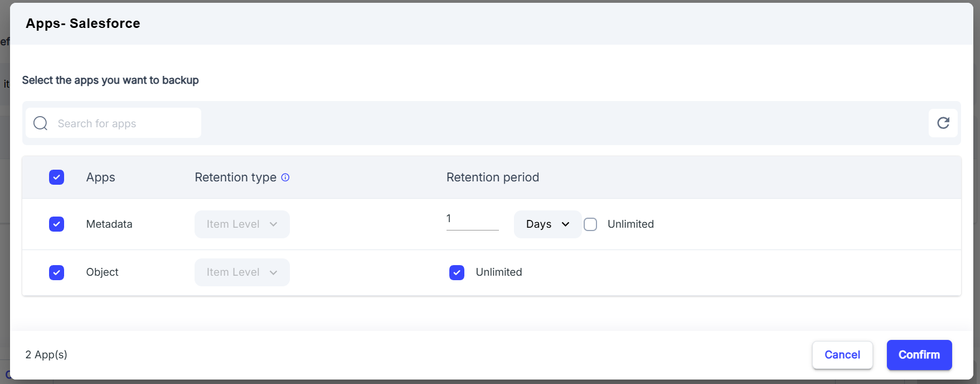Screen dimensions: 980x384
Task: Open Object's Item Level retention dropdown
Action: (242, 272)
